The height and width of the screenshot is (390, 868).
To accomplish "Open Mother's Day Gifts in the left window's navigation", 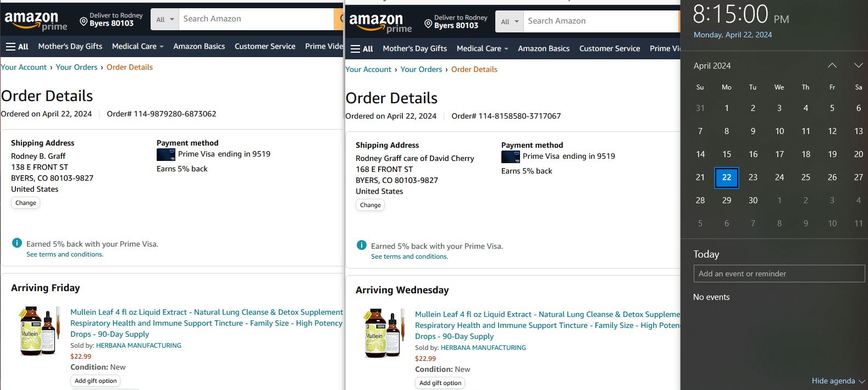I will point(70,46).
